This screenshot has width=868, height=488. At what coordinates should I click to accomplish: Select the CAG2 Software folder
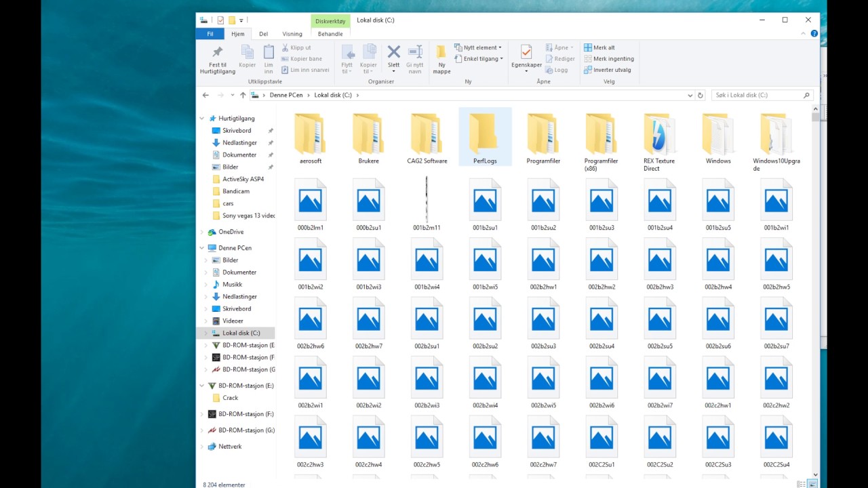(427, 139)
